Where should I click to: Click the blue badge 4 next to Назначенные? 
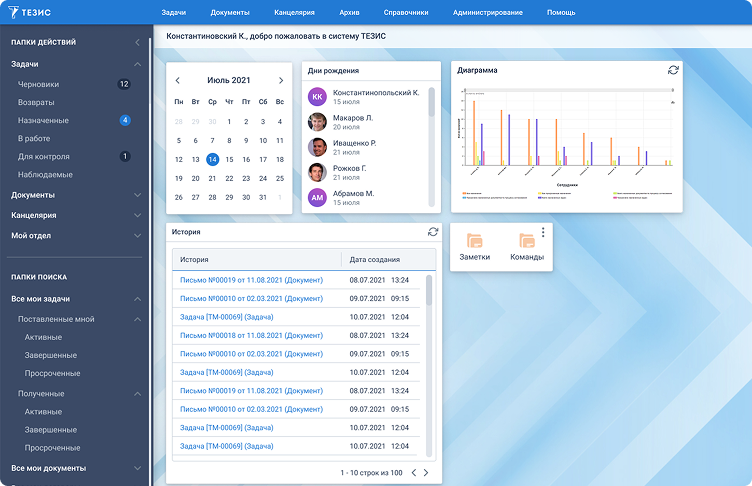(x=125, y=120)
